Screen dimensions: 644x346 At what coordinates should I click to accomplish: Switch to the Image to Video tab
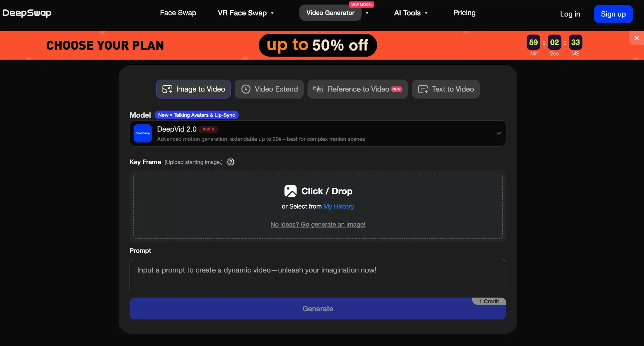193,89
